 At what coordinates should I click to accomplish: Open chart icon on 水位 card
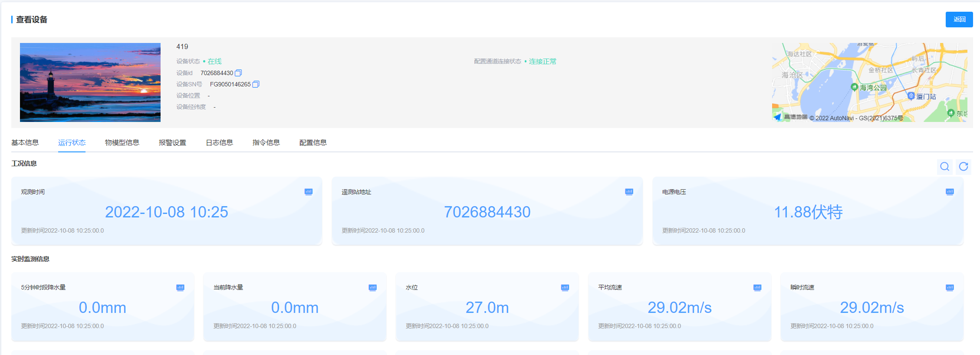point(565,288)
